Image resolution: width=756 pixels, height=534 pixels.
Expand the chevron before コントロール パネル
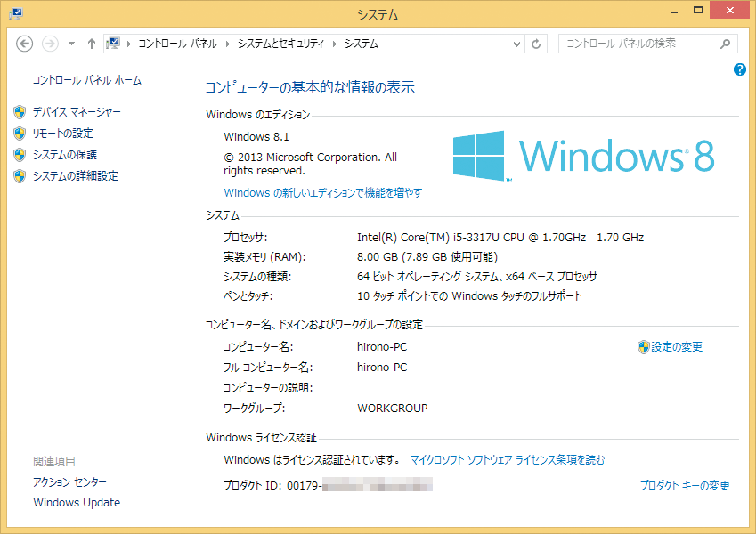click(129, 44)
